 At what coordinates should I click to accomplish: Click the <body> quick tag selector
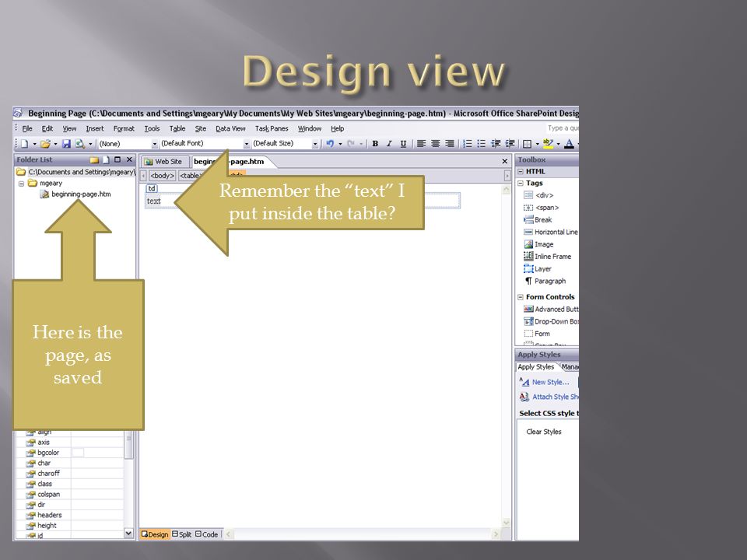(x=163, y=176)
